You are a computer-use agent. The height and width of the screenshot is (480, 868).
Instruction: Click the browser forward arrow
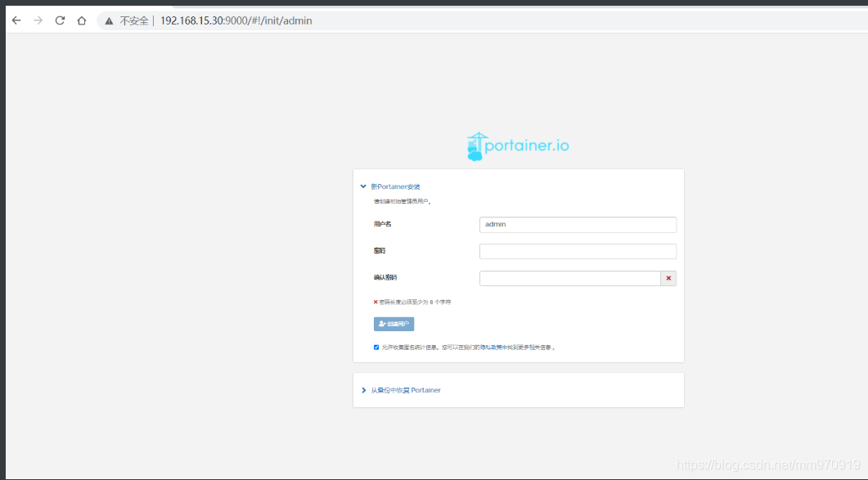pos(38,20)
